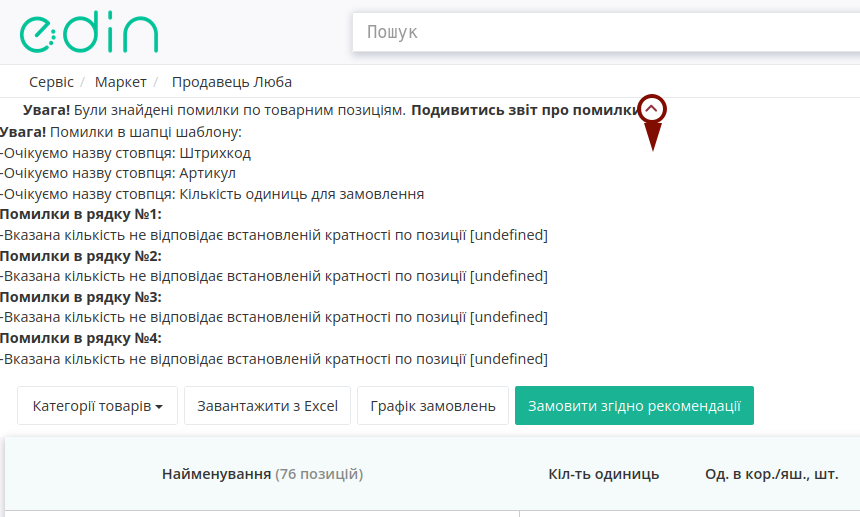This screenshot has height=517, width=860.
Task: Select the Од. в кор./яш., шт. header
Action: (772, 474)
